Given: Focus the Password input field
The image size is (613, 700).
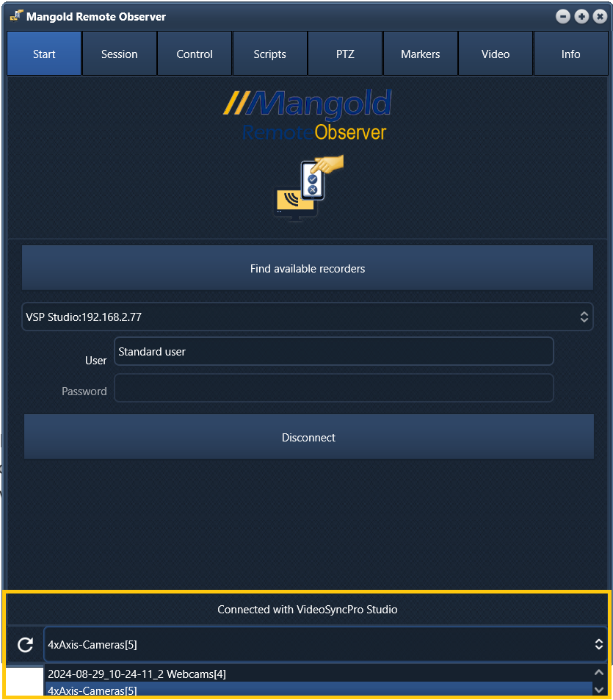Looking at the screenshot, I should (334, 388).
